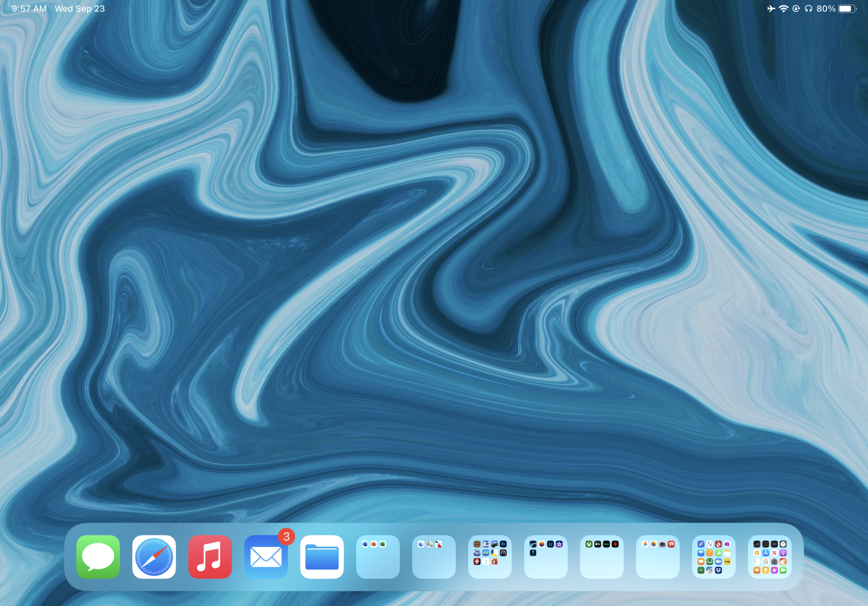Open folder containing Lightroom and iMovie
The image size is (868, 606).
tap(546, 557)
